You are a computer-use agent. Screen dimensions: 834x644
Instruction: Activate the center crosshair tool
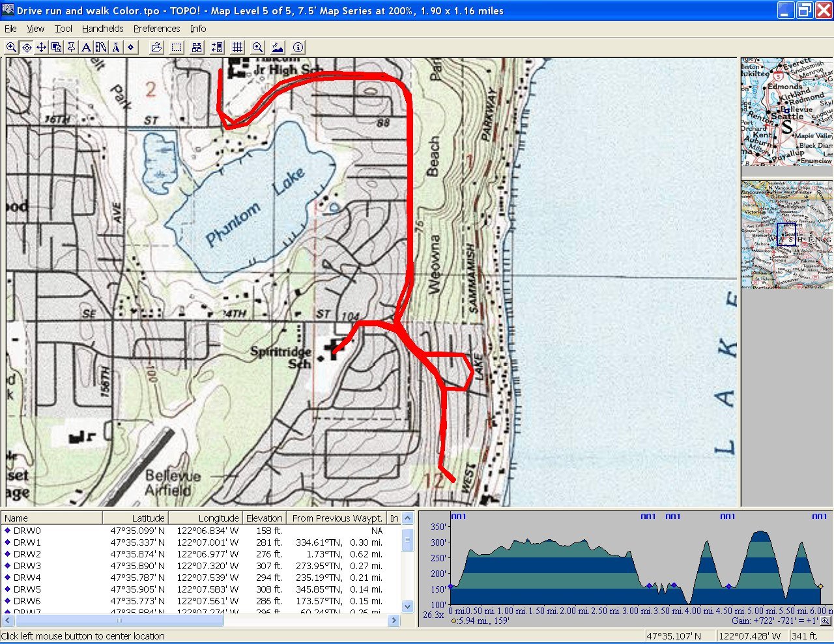[26, 47]
